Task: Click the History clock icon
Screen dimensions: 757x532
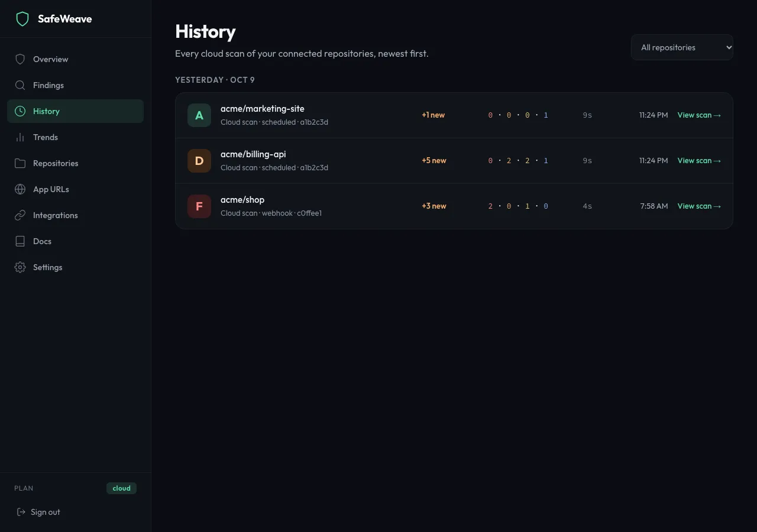Action: [x=20, y=111]
